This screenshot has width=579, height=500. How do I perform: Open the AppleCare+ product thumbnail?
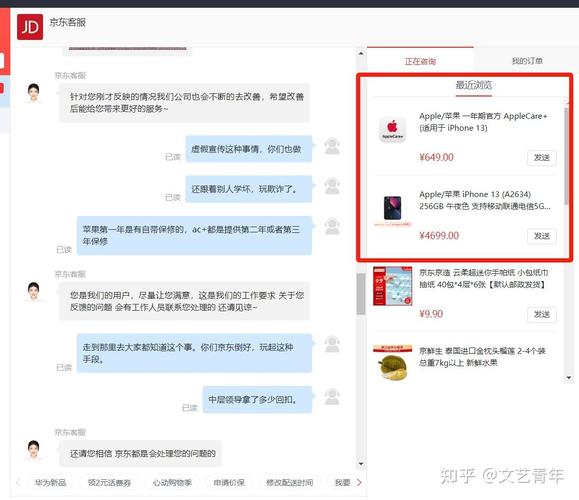393,129
